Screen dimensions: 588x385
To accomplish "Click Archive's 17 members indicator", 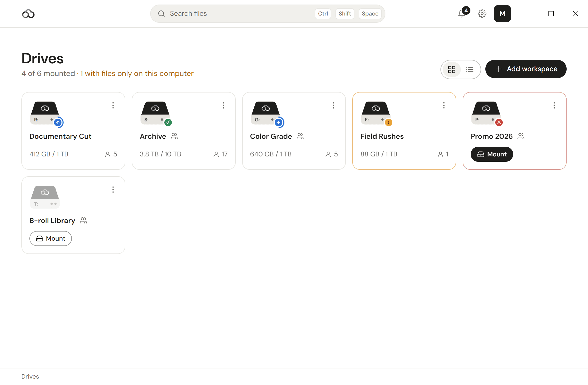I will pyautogui.click(x=220, y=154).
